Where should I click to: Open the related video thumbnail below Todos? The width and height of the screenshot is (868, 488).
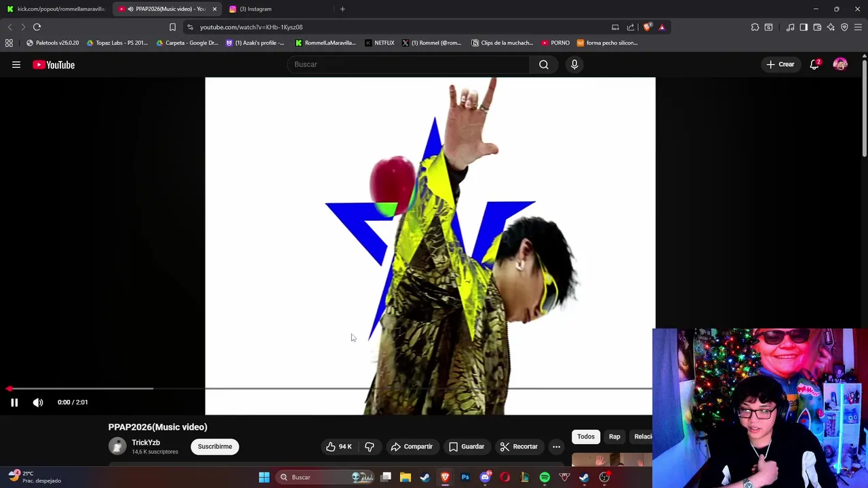(612, 460)
